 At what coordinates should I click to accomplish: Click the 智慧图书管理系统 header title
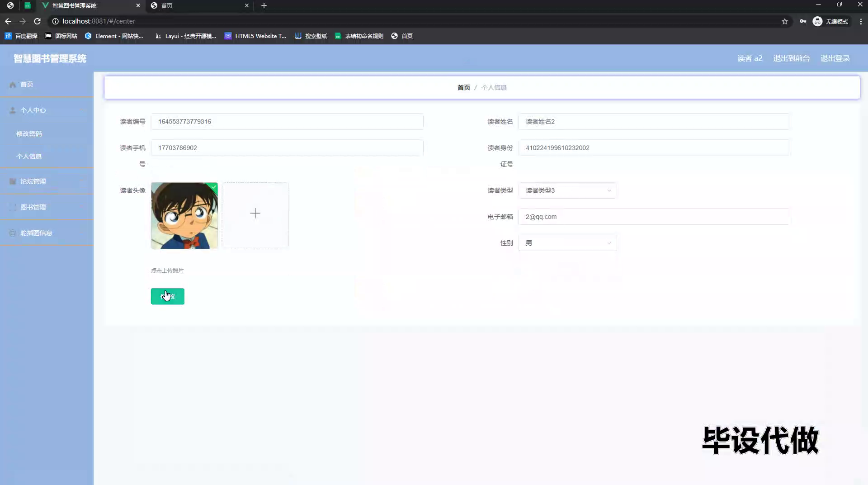tap(50, 58)
